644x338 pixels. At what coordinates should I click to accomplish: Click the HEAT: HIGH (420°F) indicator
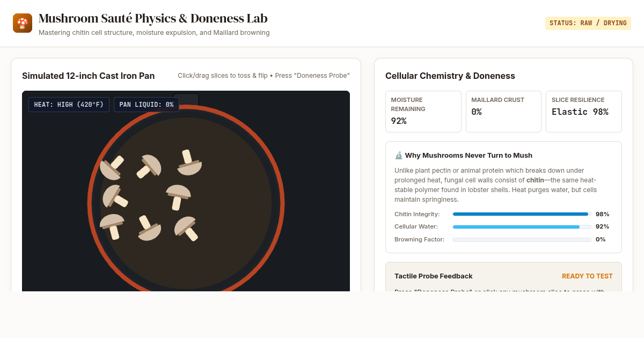click(69, 105)
